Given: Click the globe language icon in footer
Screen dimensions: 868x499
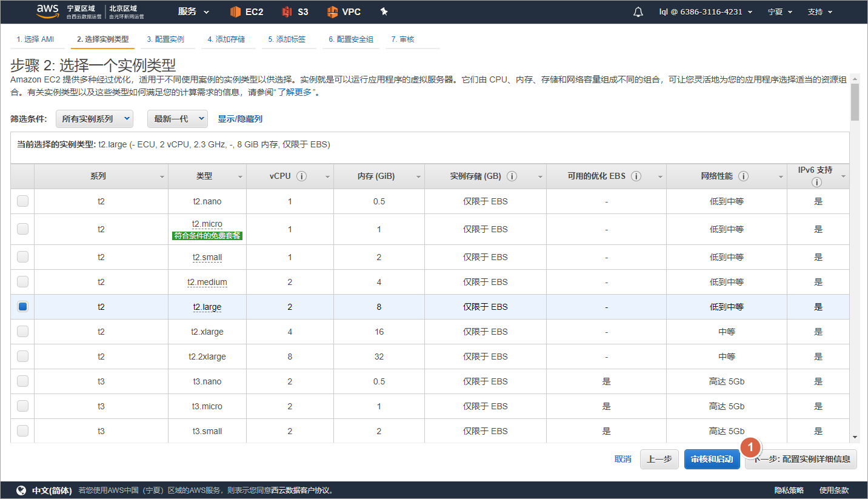Looking at the screenshot, I should [x=21, y=491].
